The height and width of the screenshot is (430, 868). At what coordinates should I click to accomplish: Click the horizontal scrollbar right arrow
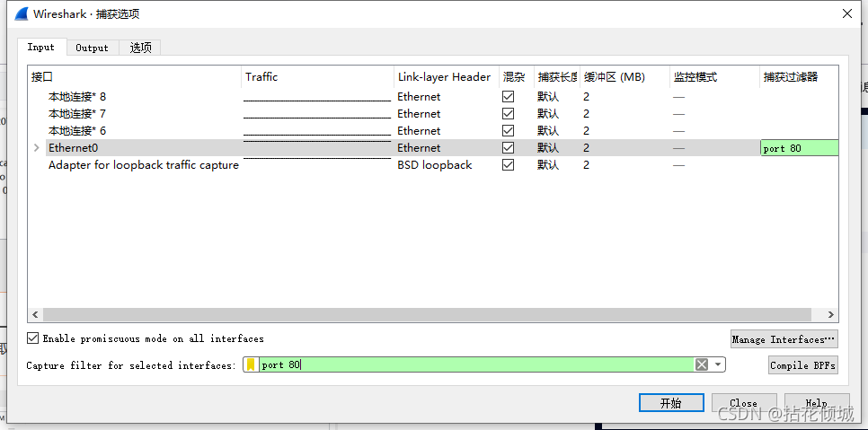[x=830, y=314]
